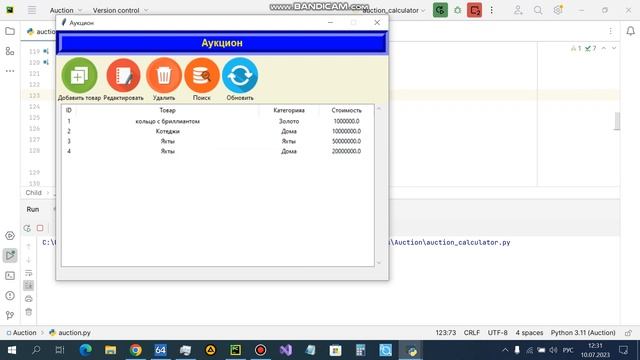Click the Стоимость column header
Screen dimensions: 640x360
pyautogui.click(x=346, y=110)
